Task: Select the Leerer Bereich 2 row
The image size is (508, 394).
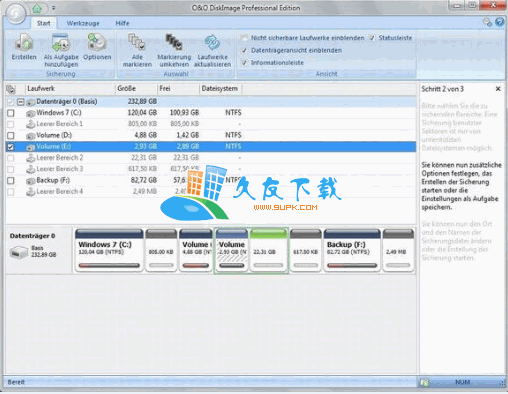Action: point(211,158)
